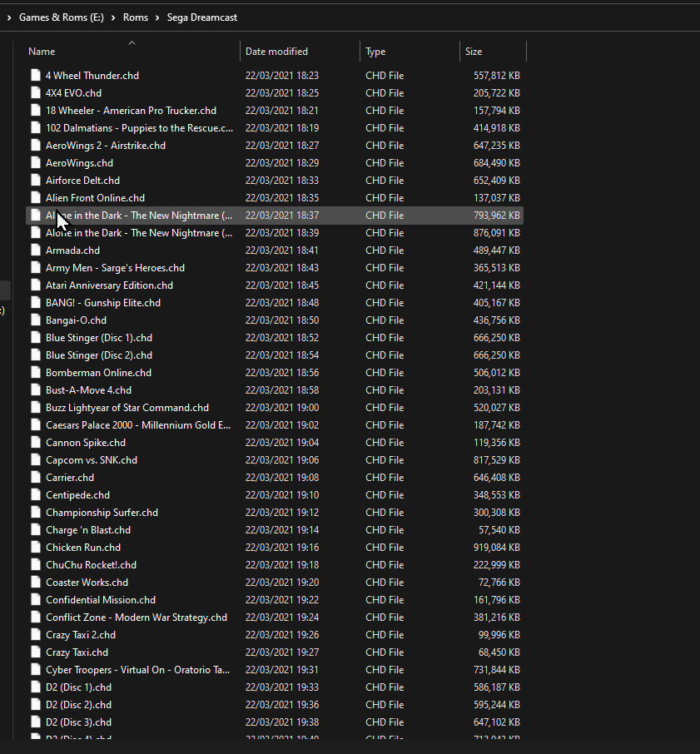Click the D2 (Disc 2).chd file name
The height and width of the screenshot is (754, 700).
[x=78, y=704]
